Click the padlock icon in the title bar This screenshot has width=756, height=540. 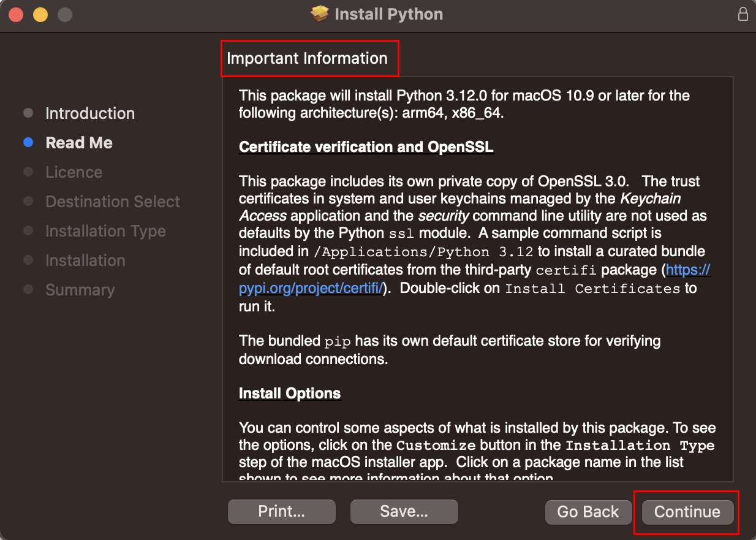click(743, 14)
